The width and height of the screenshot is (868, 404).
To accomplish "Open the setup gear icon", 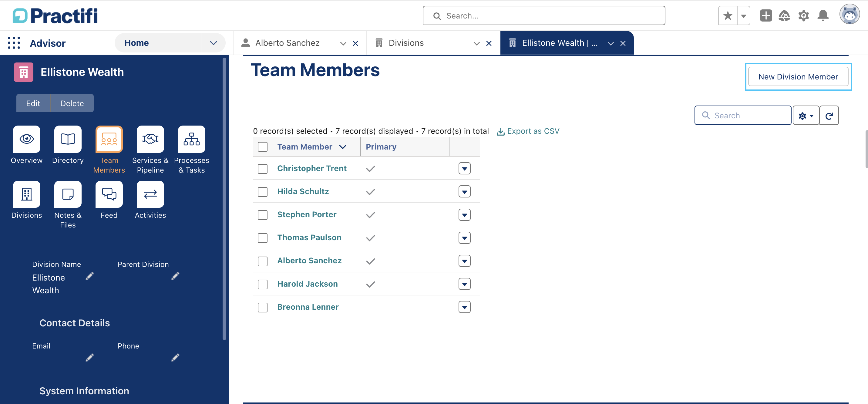I will click(x=803, y=15).
